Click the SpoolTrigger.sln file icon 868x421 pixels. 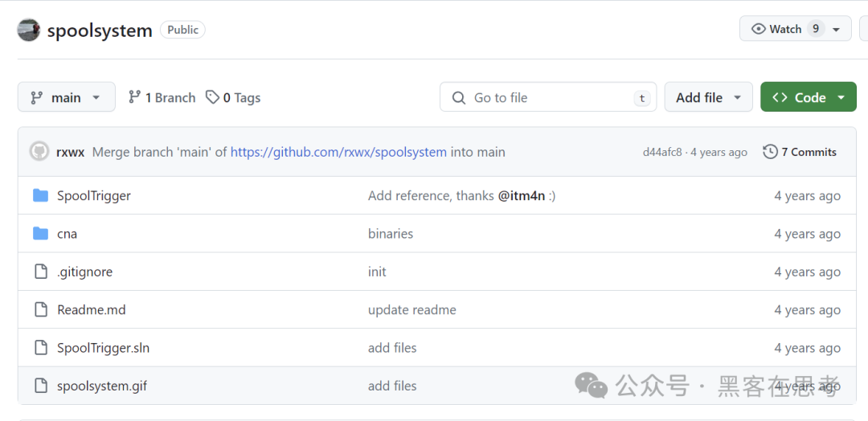[40, 347]
